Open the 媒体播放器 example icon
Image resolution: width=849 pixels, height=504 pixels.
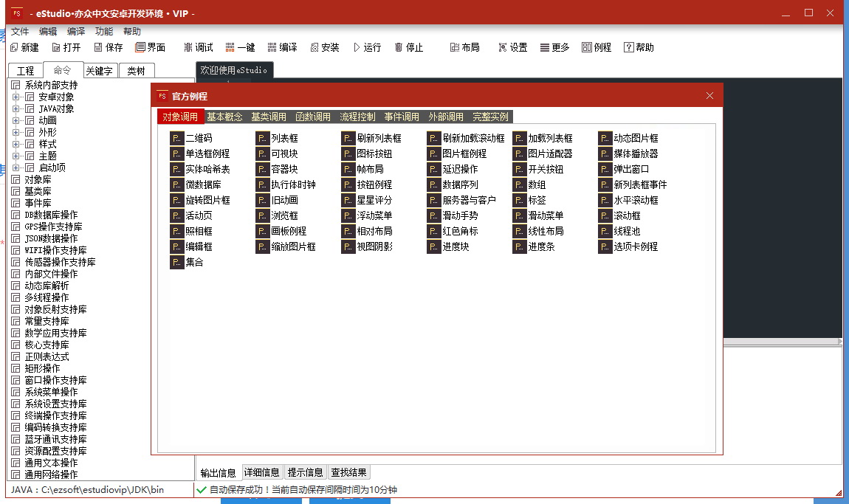click(605, 153)
